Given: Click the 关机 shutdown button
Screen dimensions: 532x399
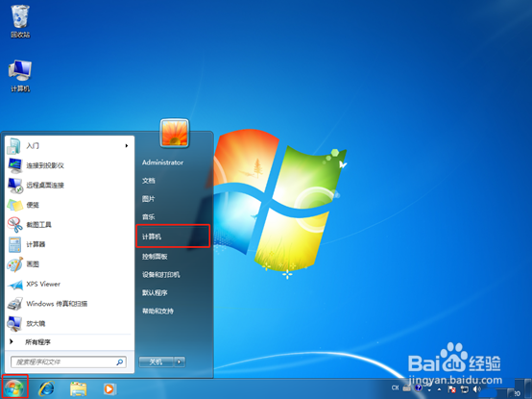Looking at the screenshot, I should (x=157, y=362).
